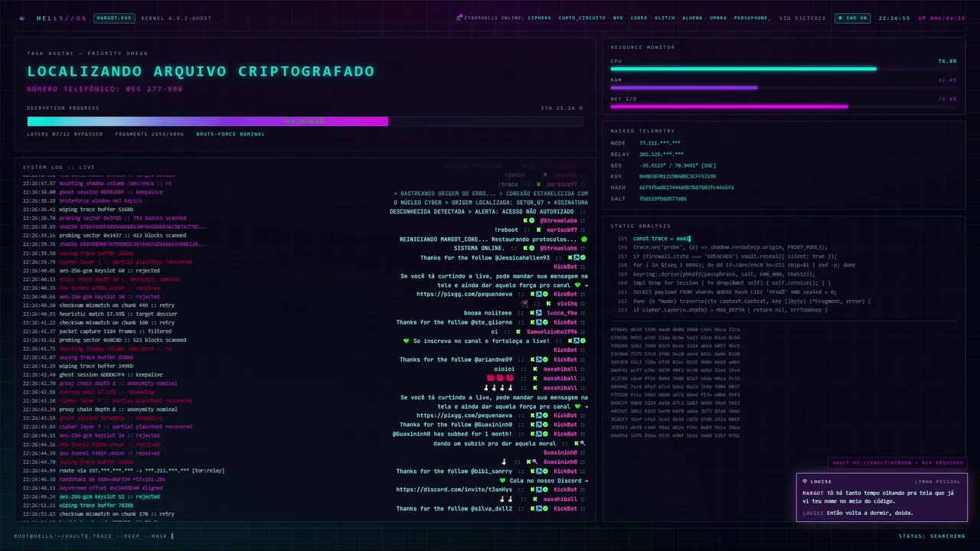Toggle the SND ON sound switch
The width and height of the screenshot is (980, 551).
pos(852,18)
